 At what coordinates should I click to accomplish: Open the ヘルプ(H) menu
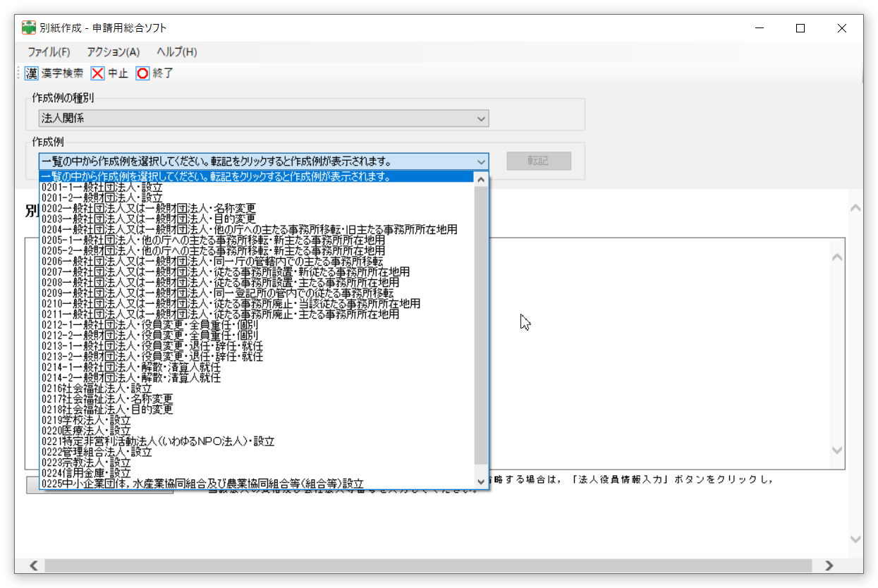(x=176, y=52)
